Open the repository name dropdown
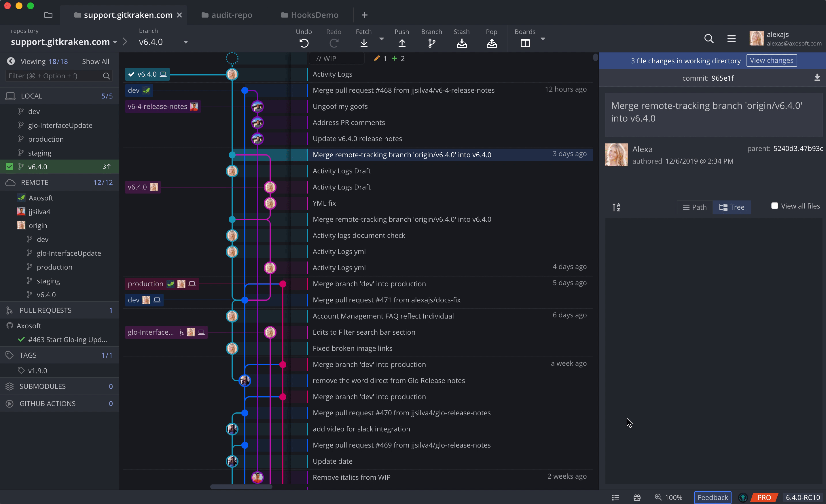The width and height of the screenshot is (826, 504). tap(115, 42)
